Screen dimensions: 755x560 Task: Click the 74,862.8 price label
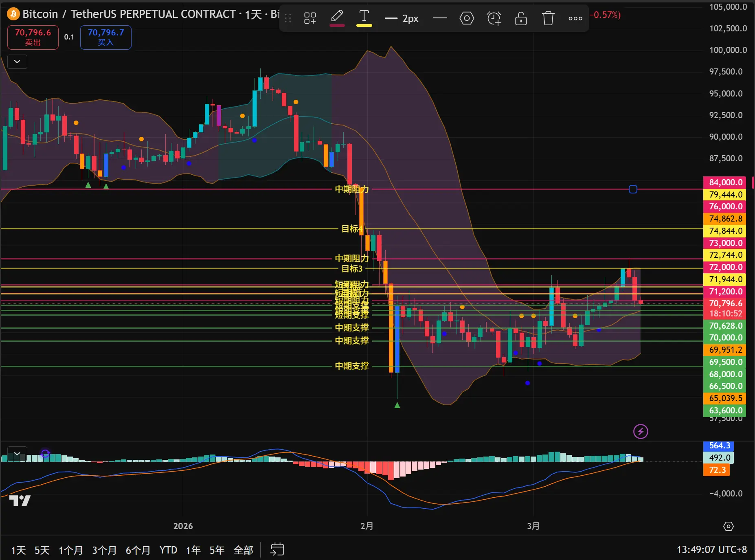[725, 219]
